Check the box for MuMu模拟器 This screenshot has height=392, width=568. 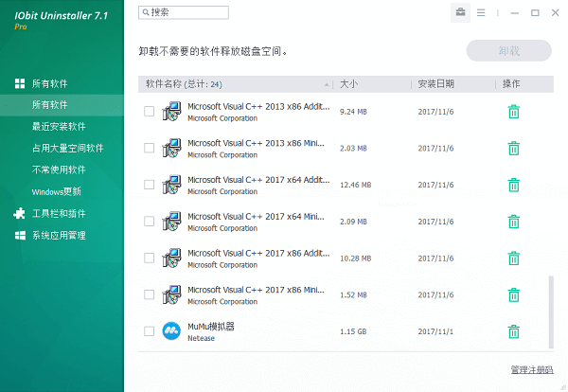click(149, 331)
